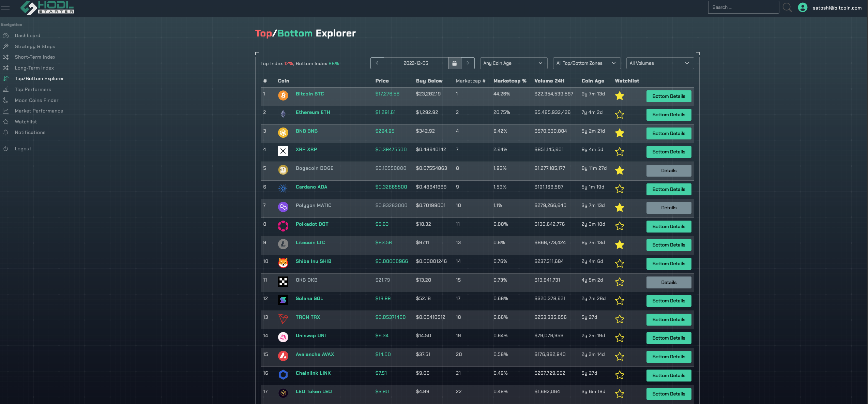Screen dimensions: 868x404
Task: Go to Short-Term Index
Action: point(35,57)
